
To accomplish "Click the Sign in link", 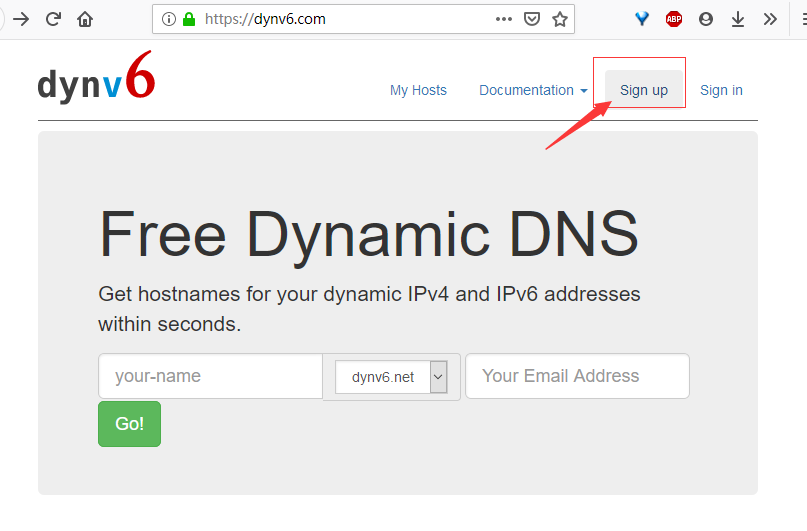I will pos(721,90).
